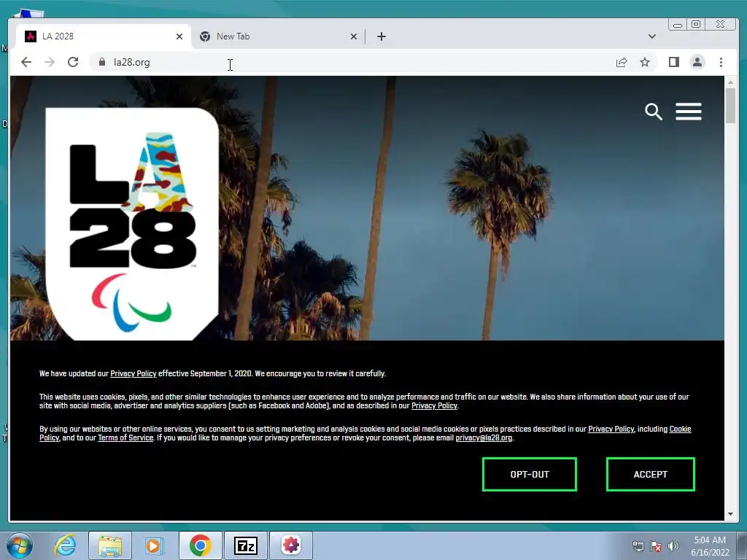The width and height of the screenshot is (747, 560).
Task: Open Privacy Policy link before Cookie Policy
Action: coord(611,429)
